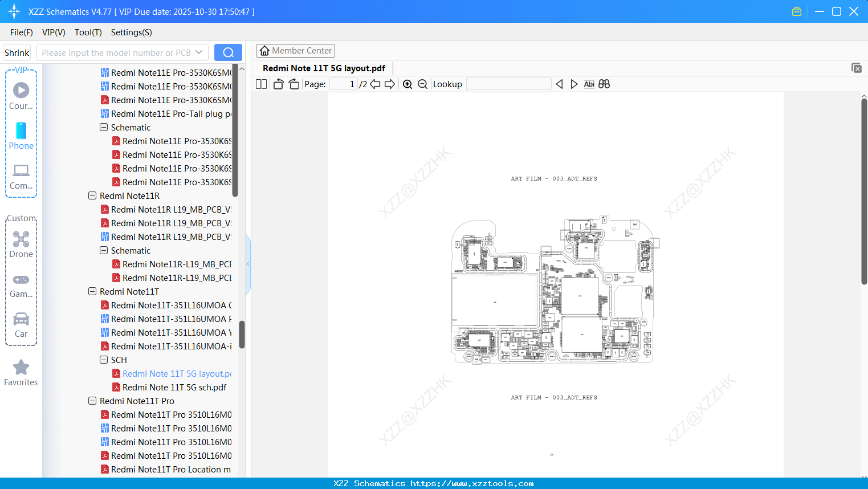Collapse the SCH folder under Note11T
868x489 pixels.
coord(103,360)
